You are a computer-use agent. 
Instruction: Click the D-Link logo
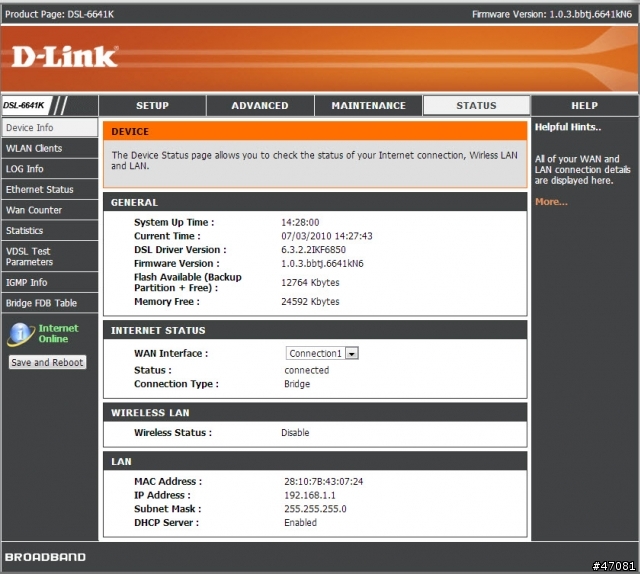click(x=65, y=56)
